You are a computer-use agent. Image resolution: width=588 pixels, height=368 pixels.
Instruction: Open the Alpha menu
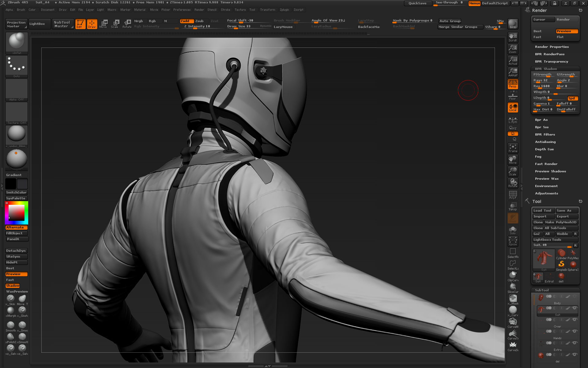(x=9, y=10)
